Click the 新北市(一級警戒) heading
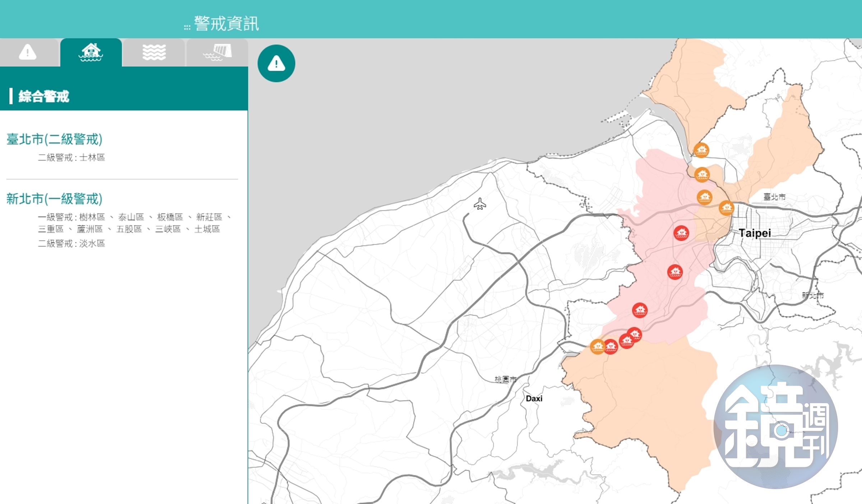The height and width of the screenshot is (504, 862). pos(54,199)
